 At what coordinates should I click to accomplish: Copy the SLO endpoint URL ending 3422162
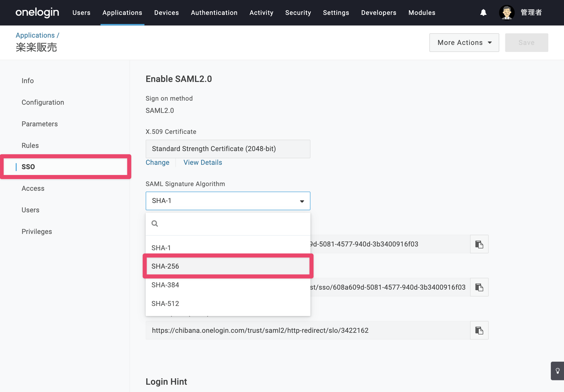click(479, 330)
